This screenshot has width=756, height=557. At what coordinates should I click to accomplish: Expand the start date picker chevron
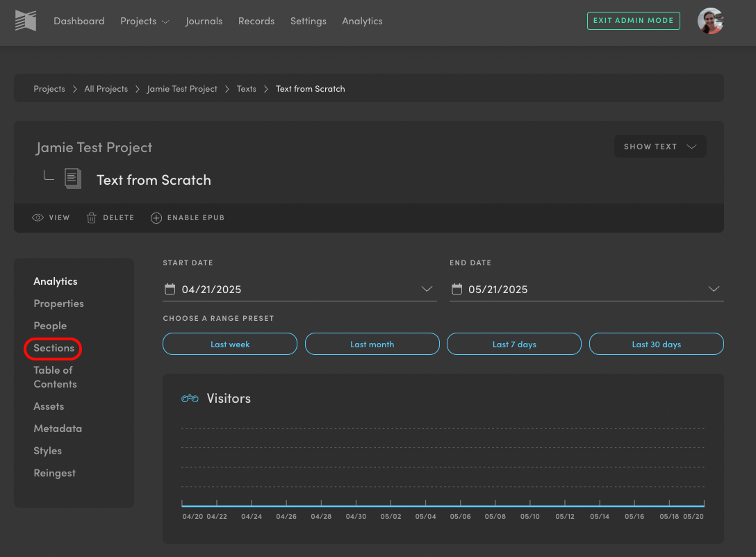(427, 290)
